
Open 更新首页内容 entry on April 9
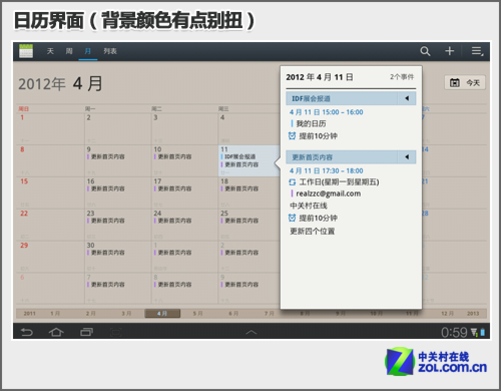106,157
